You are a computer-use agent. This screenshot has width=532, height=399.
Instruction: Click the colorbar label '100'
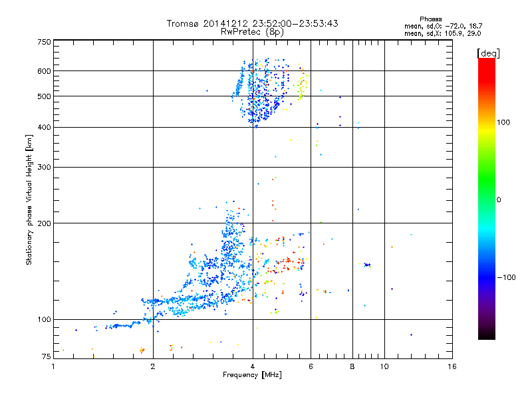[x=503, y=122]
